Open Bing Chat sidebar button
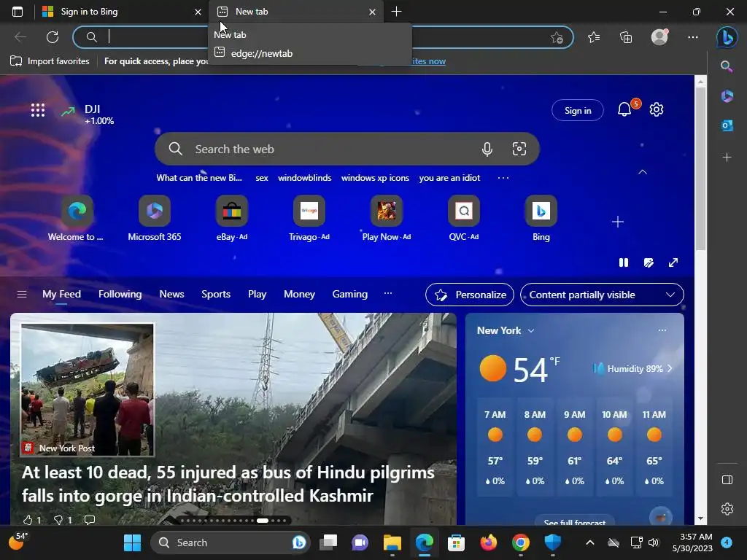Image resolution: width=747 pixels, height=560 pixels. (x=727, y=37)
